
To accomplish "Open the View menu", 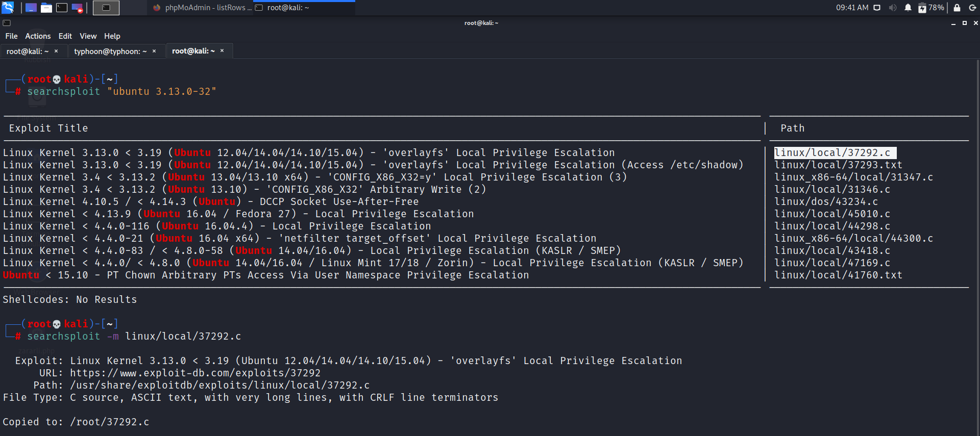I will 88,36.
